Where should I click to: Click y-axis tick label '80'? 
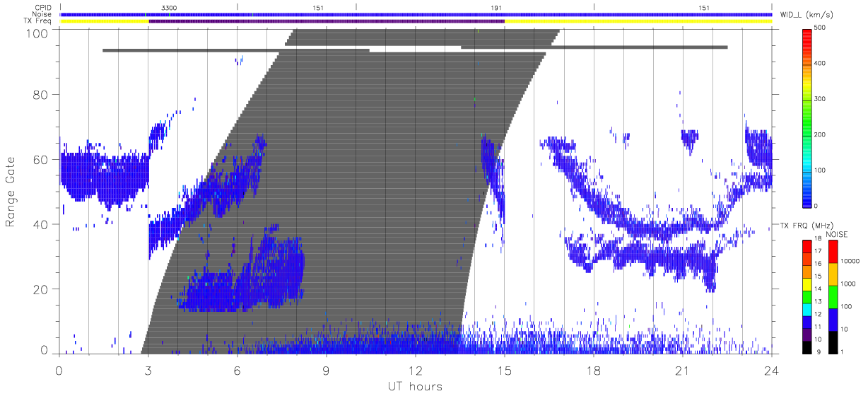(42, 94)
